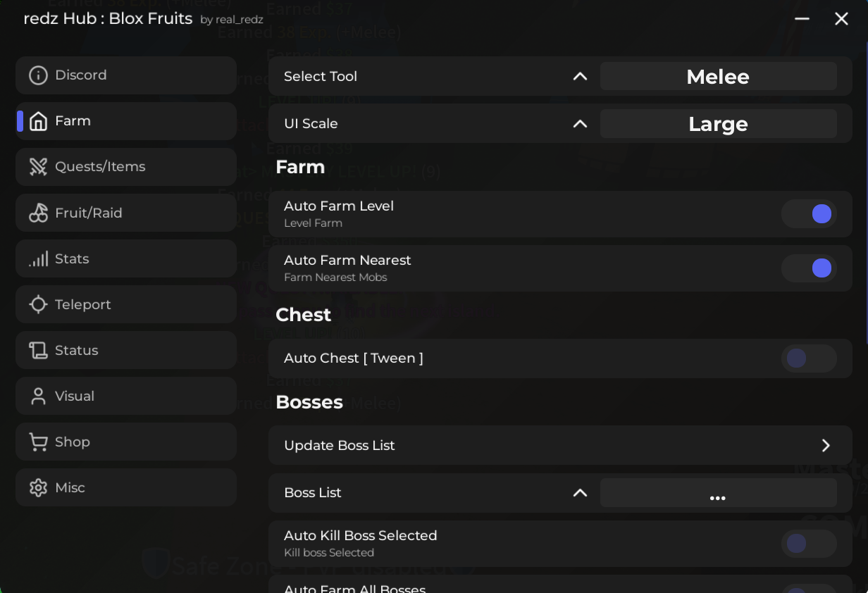
Task: Expand the Boss List dropdown
Action: point(718,493)
